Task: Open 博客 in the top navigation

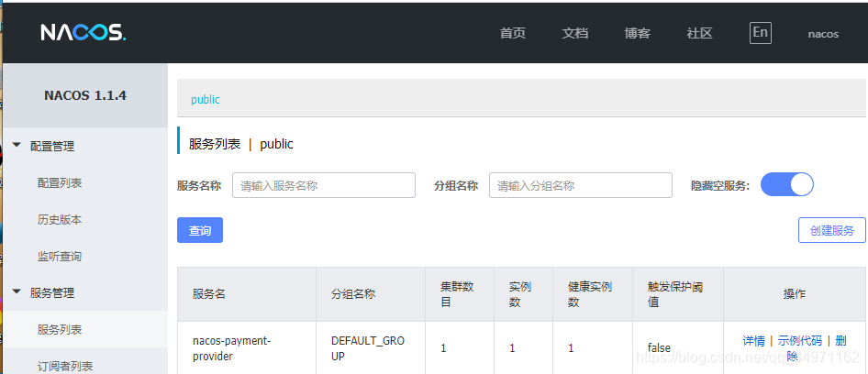Action: point(637,33)
